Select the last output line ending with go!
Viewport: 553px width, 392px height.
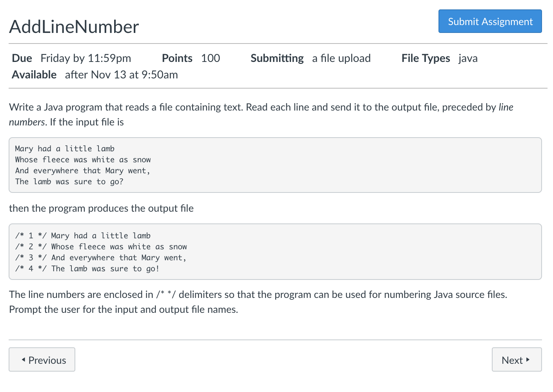(87, 269)
